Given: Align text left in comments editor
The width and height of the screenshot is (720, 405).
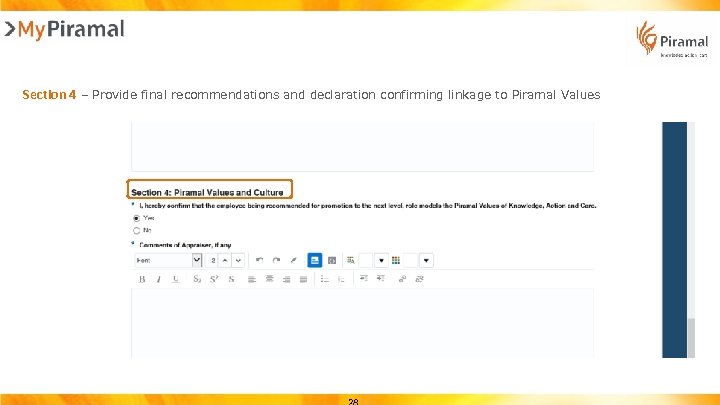Looking at the screenshot, I should pos(252,279).
